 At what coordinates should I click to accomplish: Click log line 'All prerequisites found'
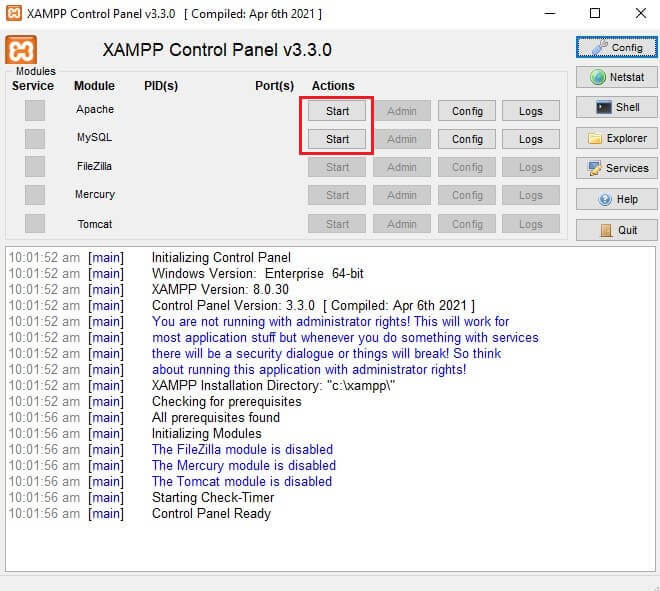coord(216,418)
